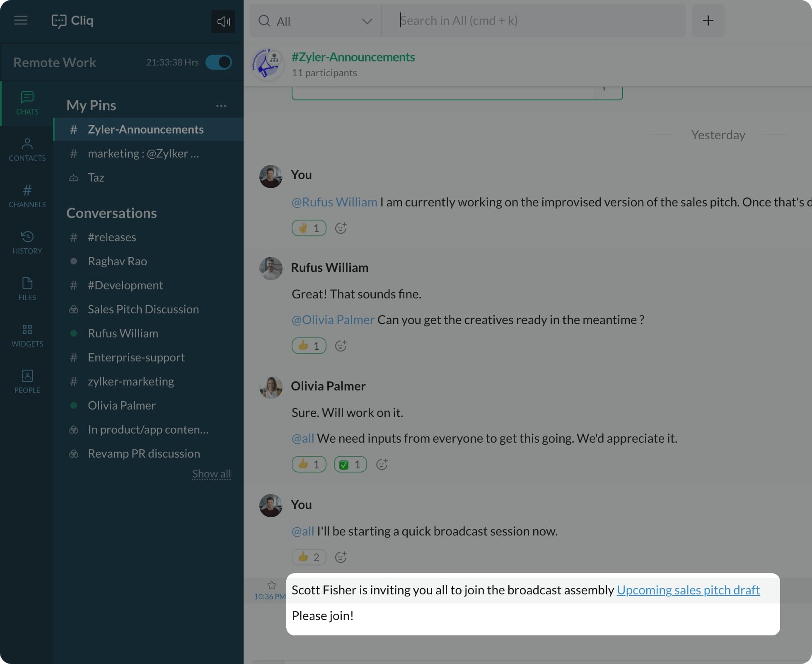Click the Search in All input field
The height and width of the screenshot is (664, 812).
coord(534,21)
